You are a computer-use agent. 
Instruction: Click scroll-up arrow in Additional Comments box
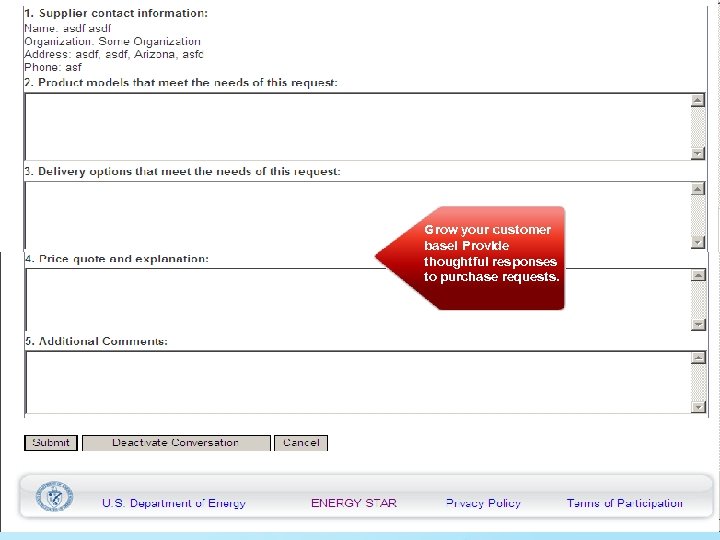[698, 358]
